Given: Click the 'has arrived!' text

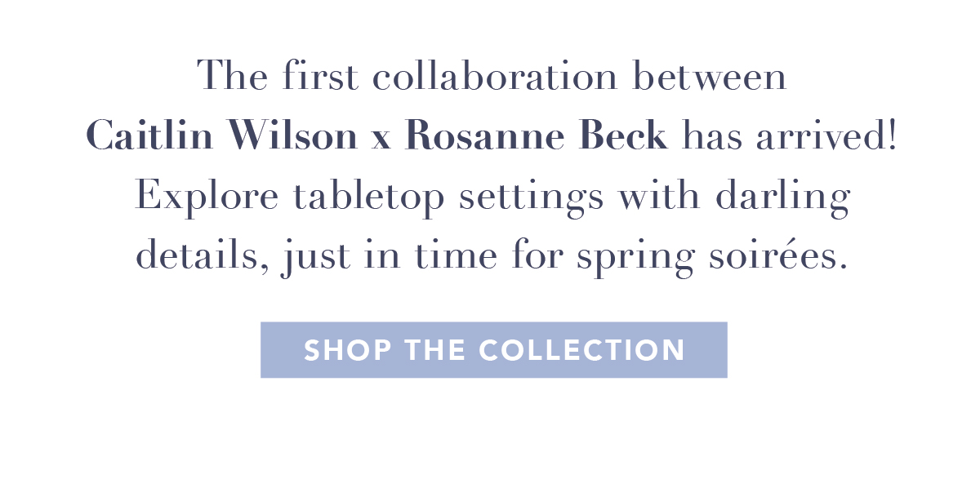Looking at the screenshot, I should [x=790, y=136].
